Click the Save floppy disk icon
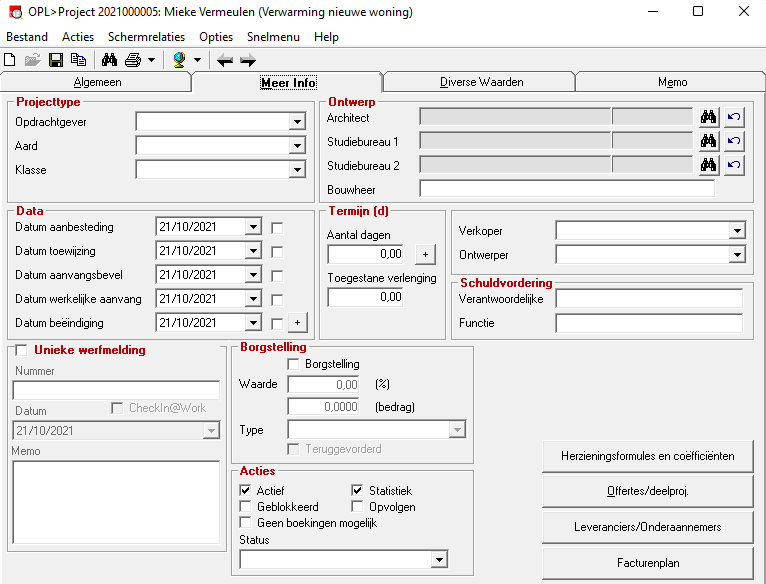This screenshot has width=766, height=584. 56,60
